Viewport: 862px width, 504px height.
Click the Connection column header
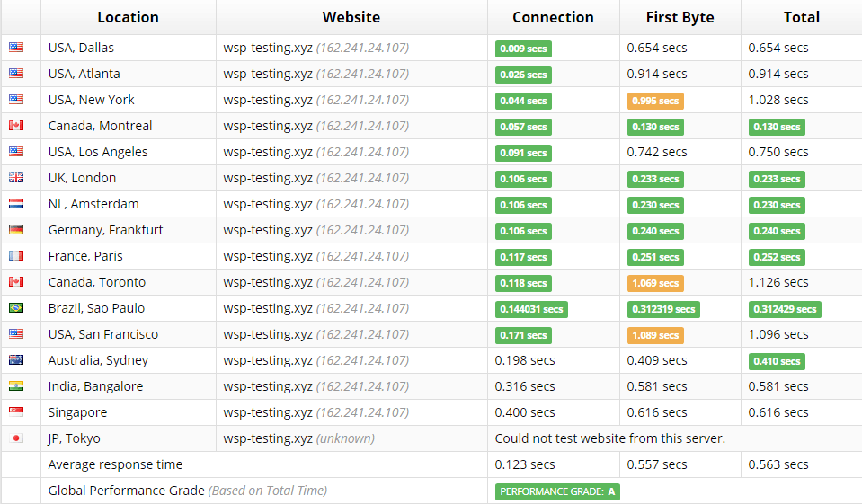[x=553, y=17]
